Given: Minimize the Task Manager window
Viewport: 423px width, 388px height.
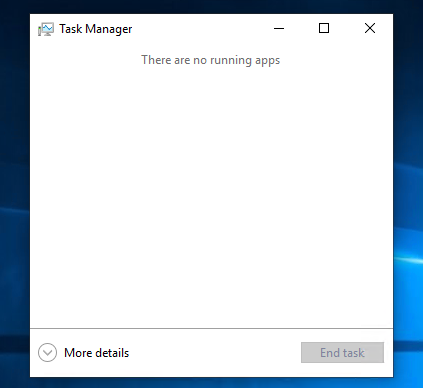Looking at the screenshot, I should click(x=279, y=28).
